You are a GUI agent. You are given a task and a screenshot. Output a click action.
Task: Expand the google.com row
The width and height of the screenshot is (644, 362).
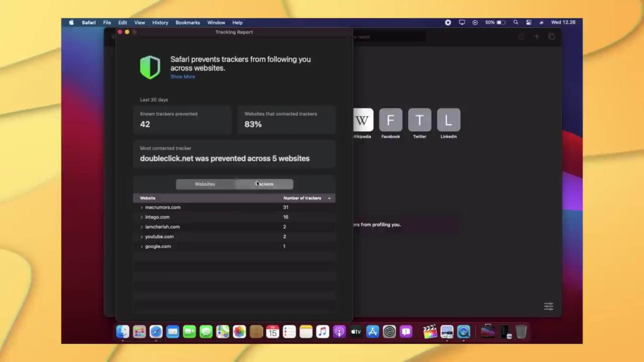[x=142, y=246]
